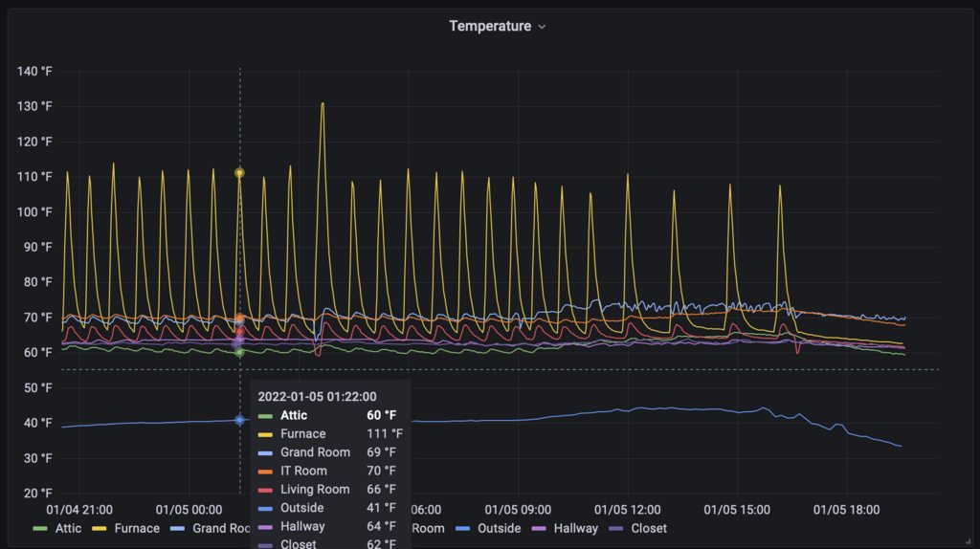
Task: Click the 50 °F y-axis label
Action: [x=38, y=388]
